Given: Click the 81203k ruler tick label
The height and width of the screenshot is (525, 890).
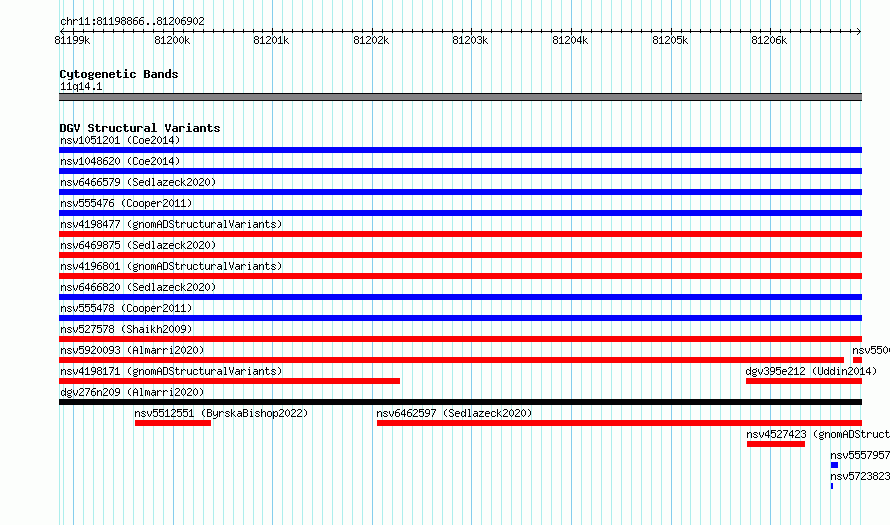Looking at the screenshot, I should [470, 40].
